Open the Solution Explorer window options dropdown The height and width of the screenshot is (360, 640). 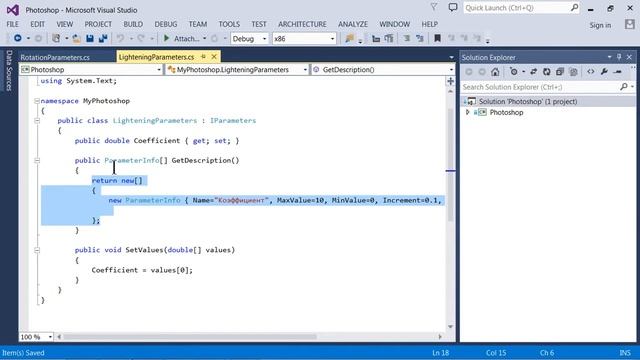609,57
